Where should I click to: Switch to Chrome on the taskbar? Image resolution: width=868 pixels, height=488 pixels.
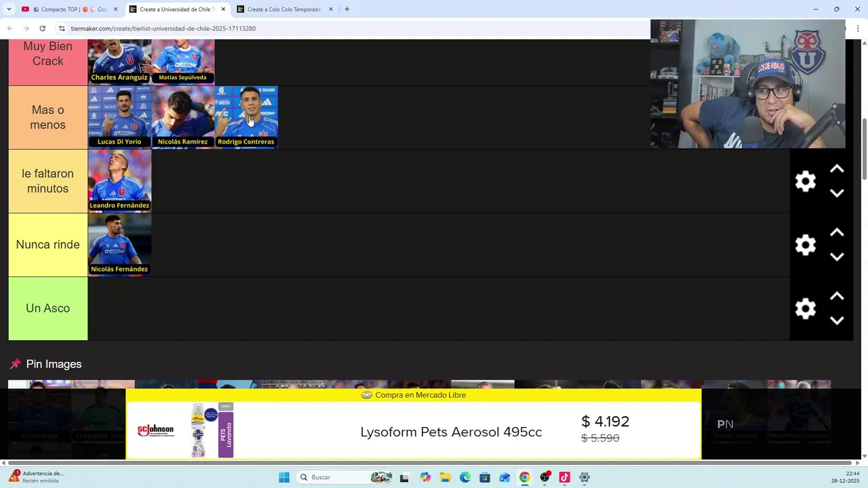(x=524, y=477)
